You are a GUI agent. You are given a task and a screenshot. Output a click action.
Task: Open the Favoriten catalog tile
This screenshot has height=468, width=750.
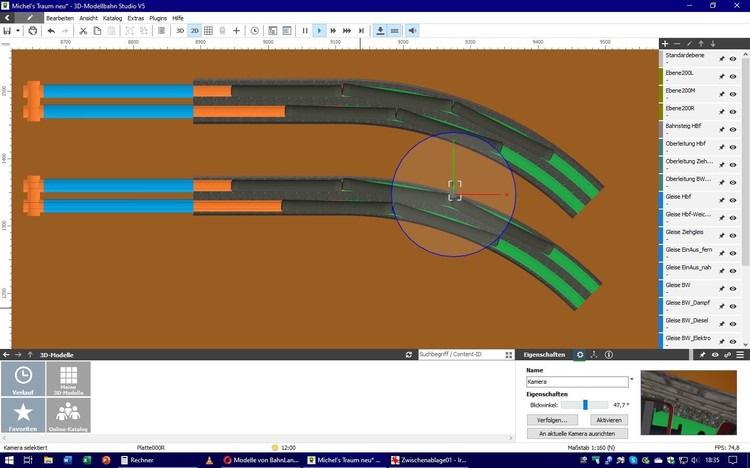23,415
